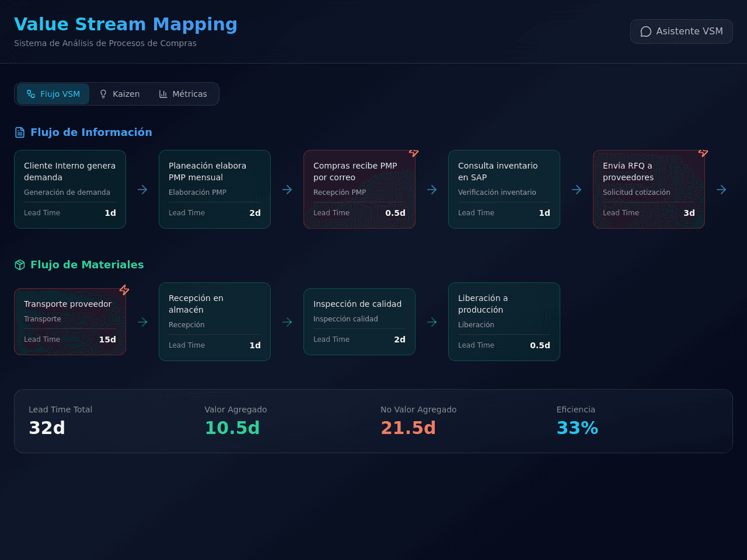The width and height of the screenshot is (747, 560).
Task: Click the bar chart icon on Métricas tab
Action: click(x=163, y=94)
